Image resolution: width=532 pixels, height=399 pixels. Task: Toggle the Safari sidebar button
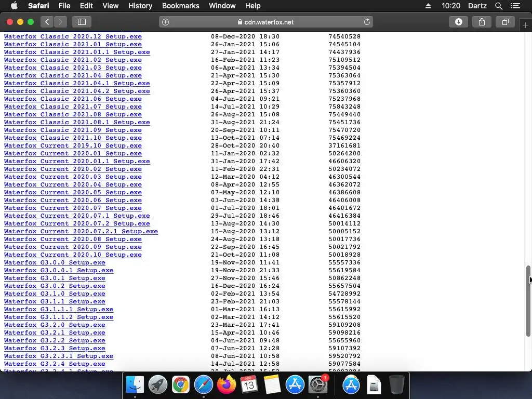[82, 22]
